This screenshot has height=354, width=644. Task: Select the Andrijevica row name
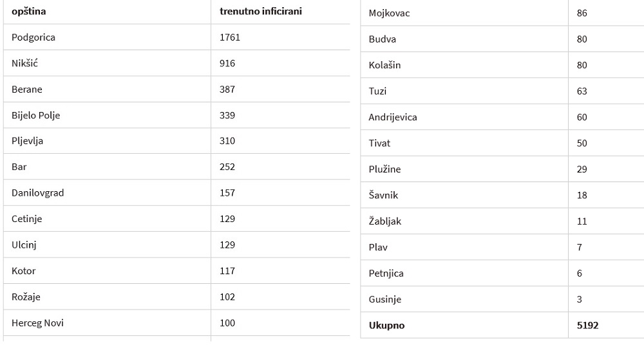[393, 117]
